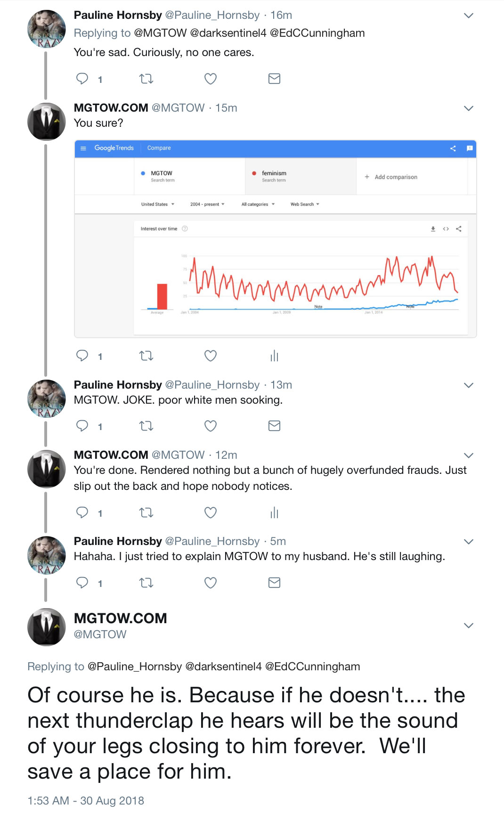Image resolution: width=504 pixels, height=813 pixels.
Task: Retweet Pauline's "Hahaha" husband tweet
Action: pos(146,583)
